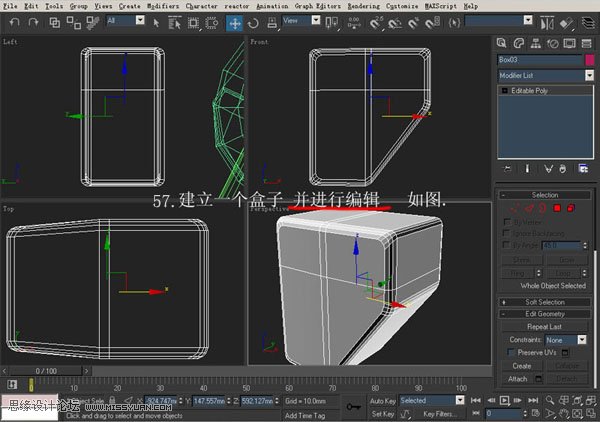Screen dimensions: 600x422
Task: Click the Repeat Last button
Action: pyautogui.click(x=544, y=327)
